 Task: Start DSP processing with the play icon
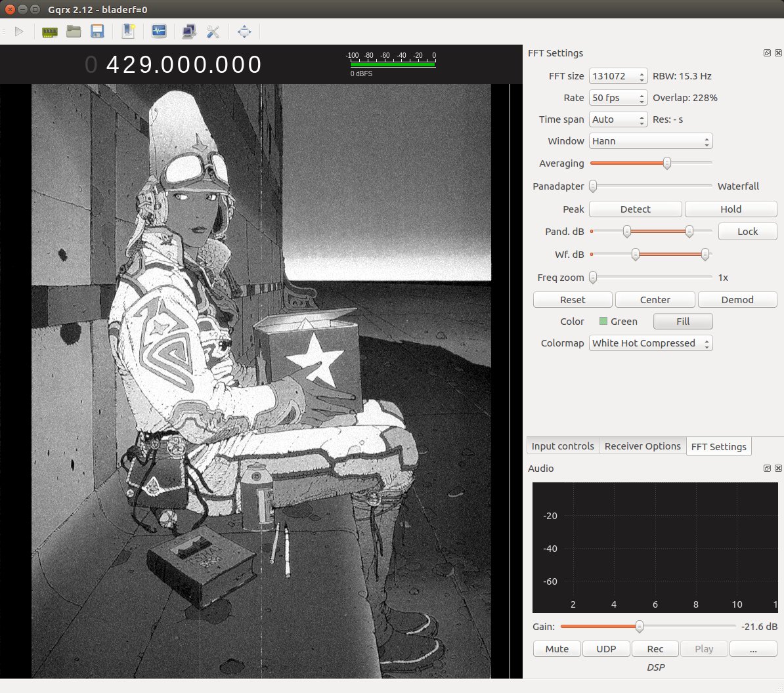tap(19, 31)
